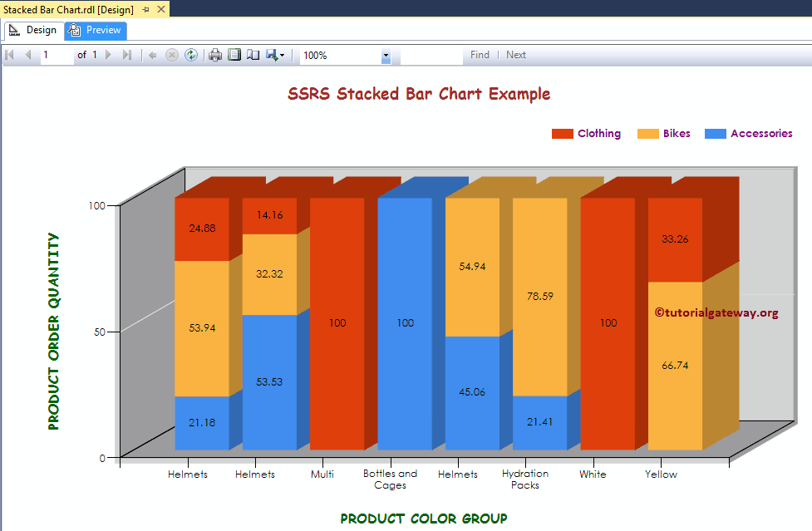This screenshot has height=531, width=812.
Task: Go to the last page of the report
Action: pos(127,55)
